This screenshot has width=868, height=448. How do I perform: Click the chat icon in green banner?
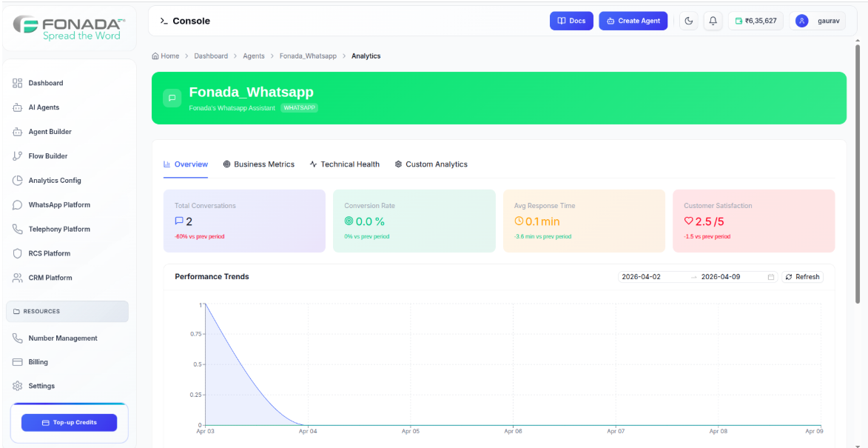tap(172, 98)
